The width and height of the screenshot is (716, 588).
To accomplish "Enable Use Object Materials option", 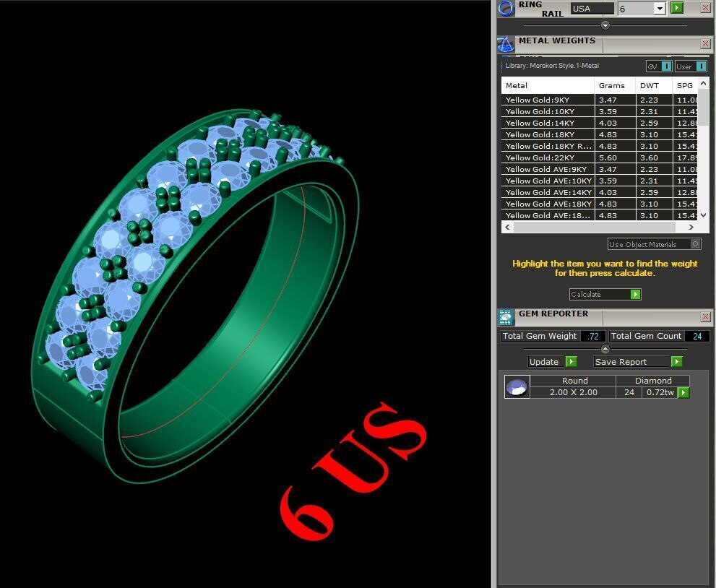I will click(x=695, y=244).
